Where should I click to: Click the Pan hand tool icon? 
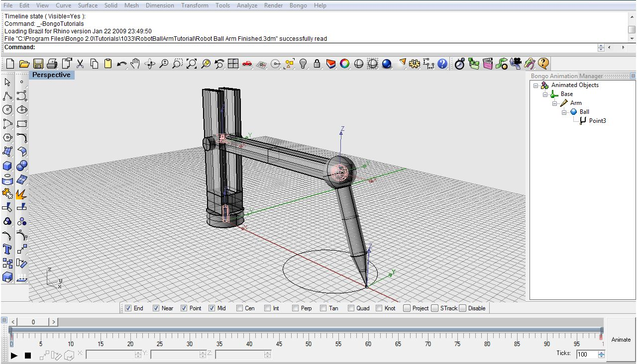[x=135, y=64]
